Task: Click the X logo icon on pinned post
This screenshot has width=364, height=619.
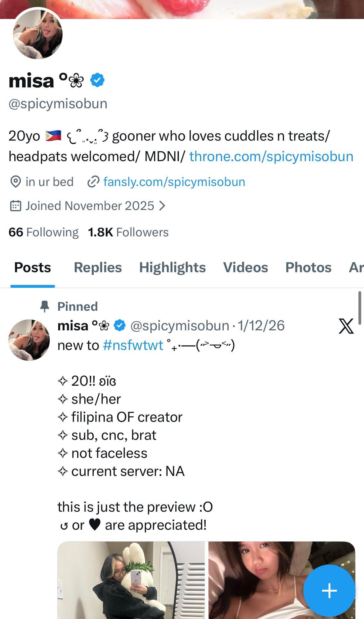Action: (x=346, y=326)
